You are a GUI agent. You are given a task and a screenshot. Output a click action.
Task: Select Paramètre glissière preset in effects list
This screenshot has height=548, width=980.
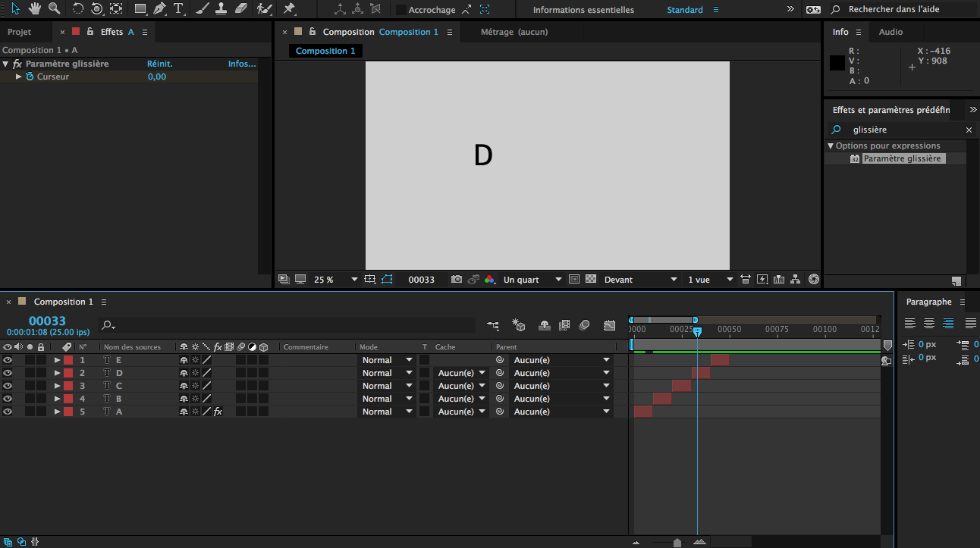[x=902, y=158]
